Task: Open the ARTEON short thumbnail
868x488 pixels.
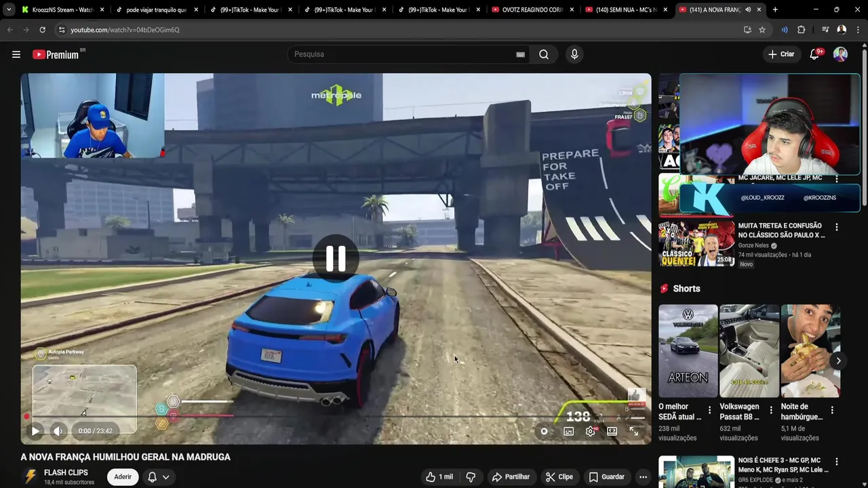Action: coord(688,351)
